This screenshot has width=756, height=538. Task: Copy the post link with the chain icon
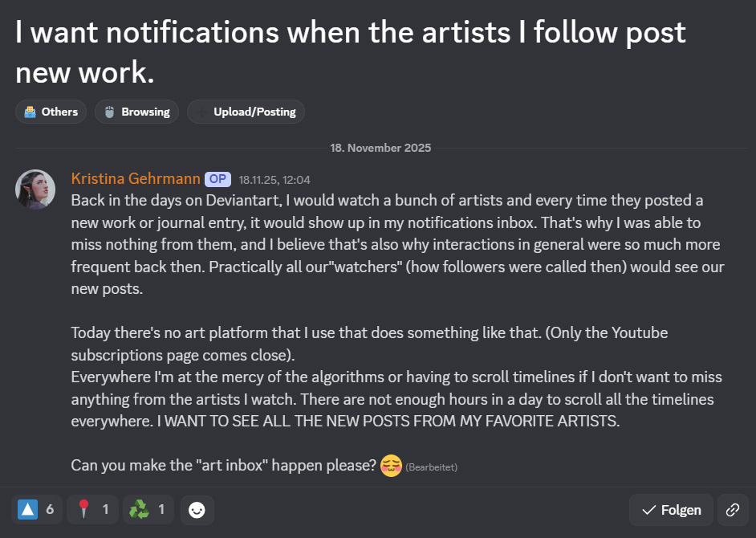pyautogui.click(x=733, y=510)
